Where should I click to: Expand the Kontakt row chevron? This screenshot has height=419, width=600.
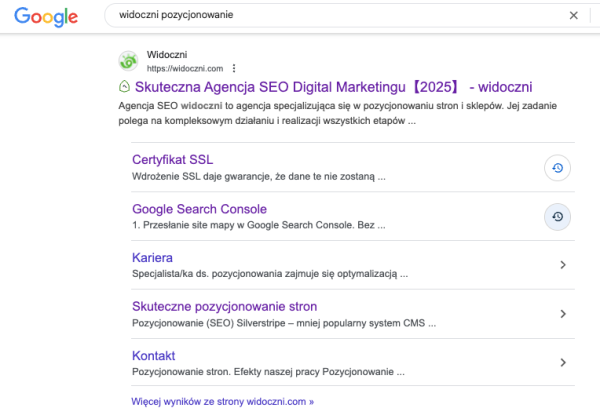click(x=563, y=362)
